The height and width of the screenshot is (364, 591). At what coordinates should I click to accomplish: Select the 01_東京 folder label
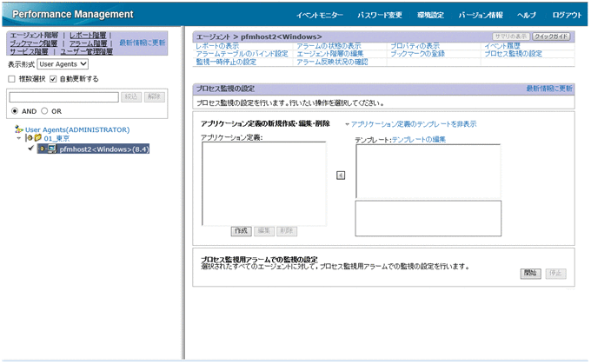pos(56,138)
